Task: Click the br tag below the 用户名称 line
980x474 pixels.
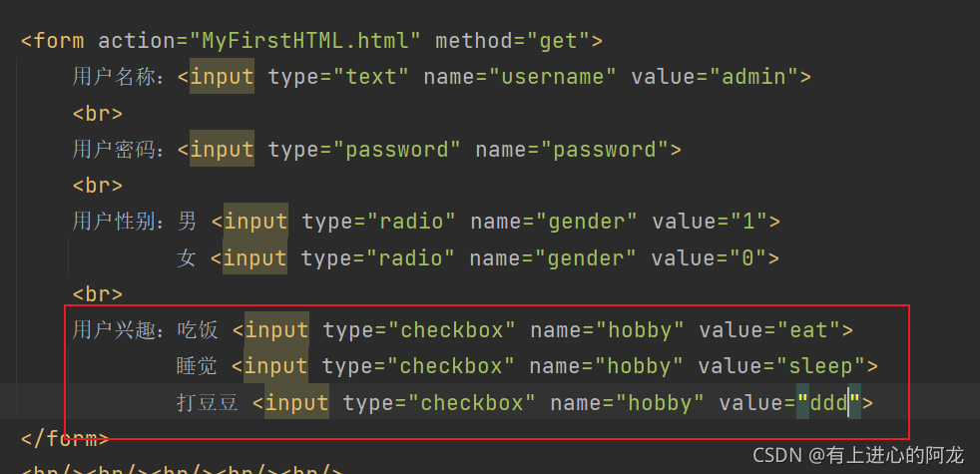Action: 98,114
